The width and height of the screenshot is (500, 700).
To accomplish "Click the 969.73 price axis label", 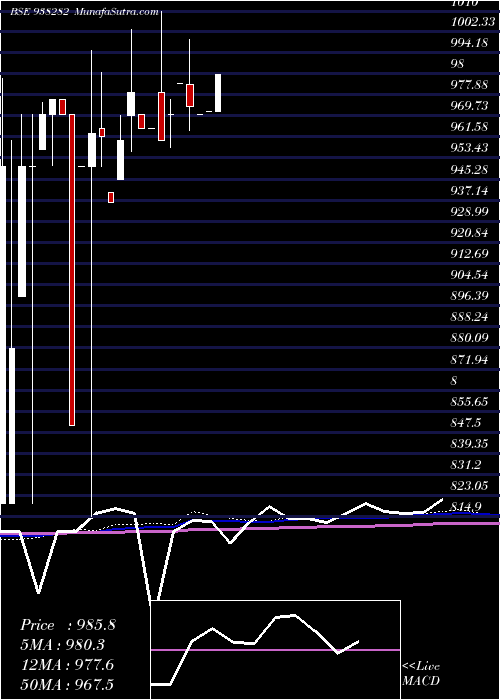I will 470,106.
